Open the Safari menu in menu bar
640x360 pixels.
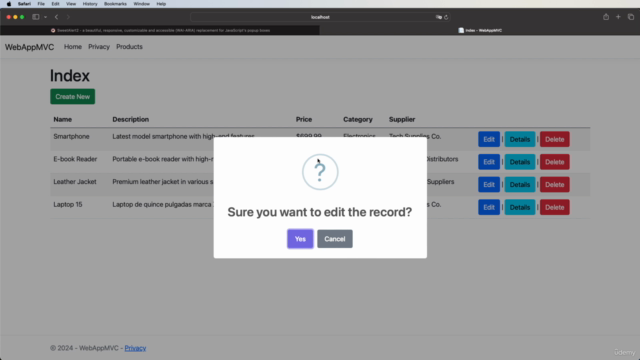point(24,4)
